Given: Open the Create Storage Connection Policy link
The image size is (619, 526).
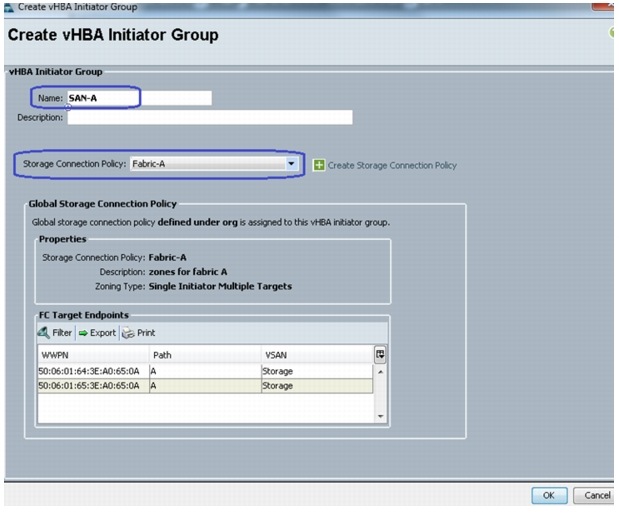Looking at the screenshot, I should point(392,165).
